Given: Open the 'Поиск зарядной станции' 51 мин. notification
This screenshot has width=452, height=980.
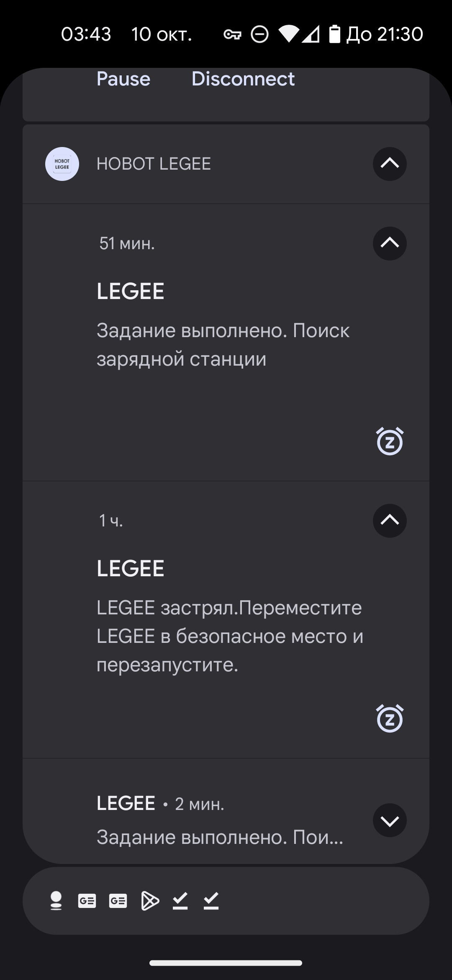Looking at the screenshot, I should coord(223,345).
